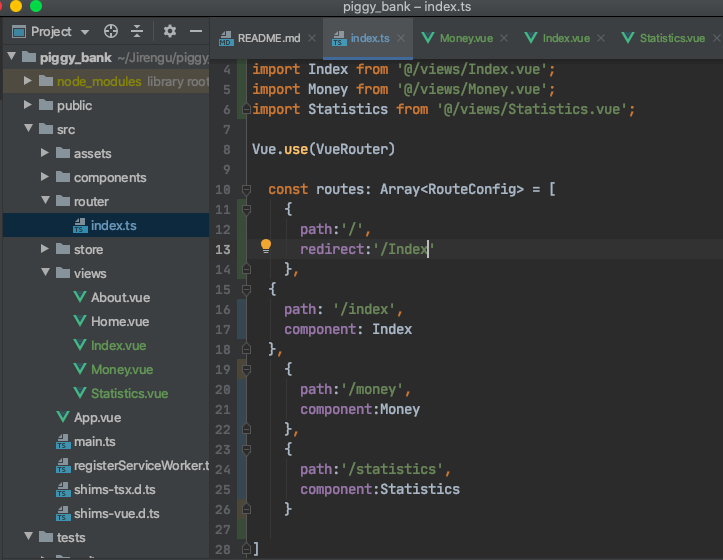Collapse the tests folder

(29, 536)
